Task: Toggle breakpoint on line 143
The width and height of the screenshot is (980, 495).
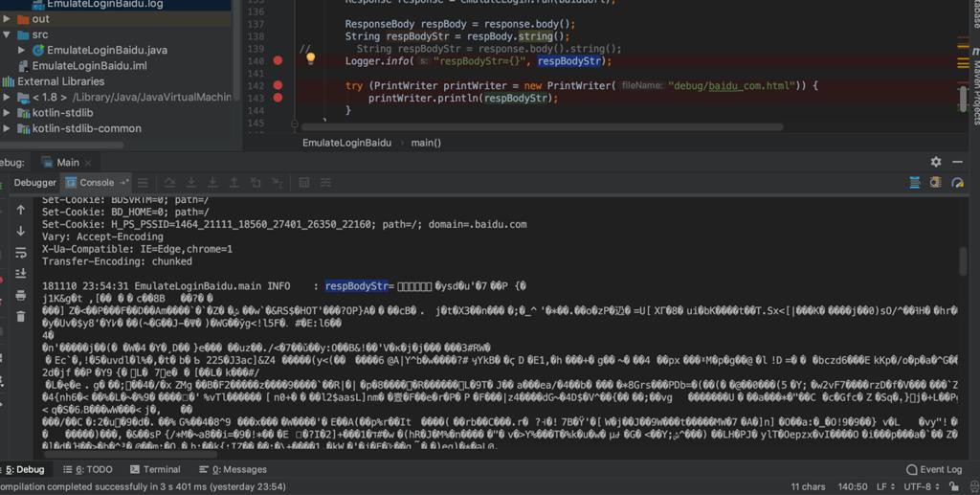Action: tap(278, 98)
